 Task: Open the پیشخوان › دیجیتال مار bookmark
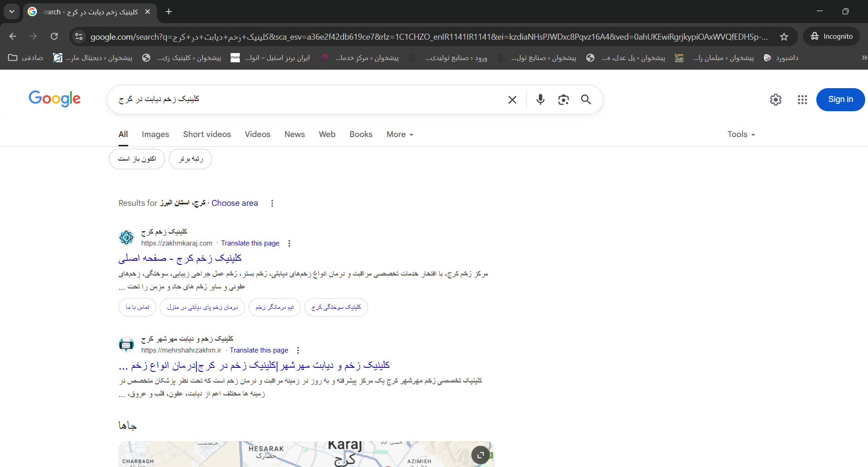click(x=93, y=58)
